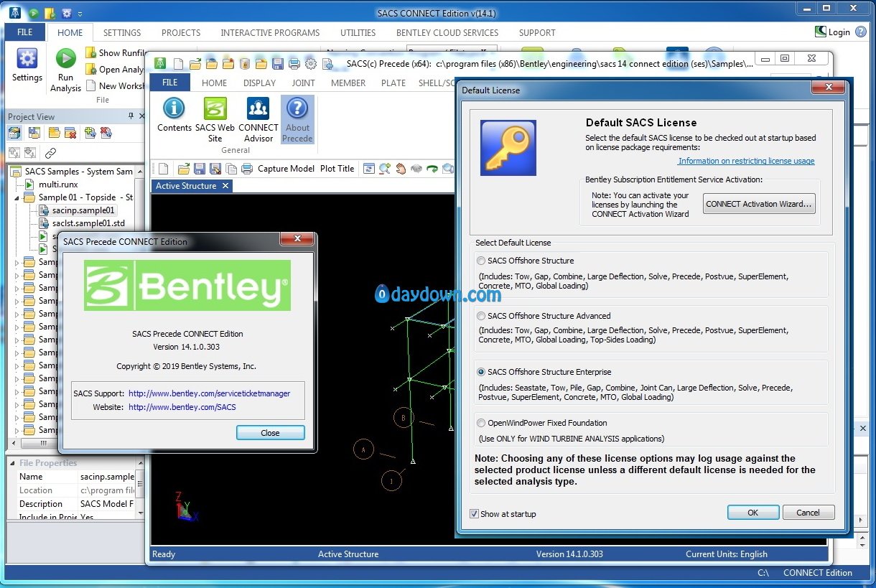Click the gear icon in the Precede title bar

point(310,64)
